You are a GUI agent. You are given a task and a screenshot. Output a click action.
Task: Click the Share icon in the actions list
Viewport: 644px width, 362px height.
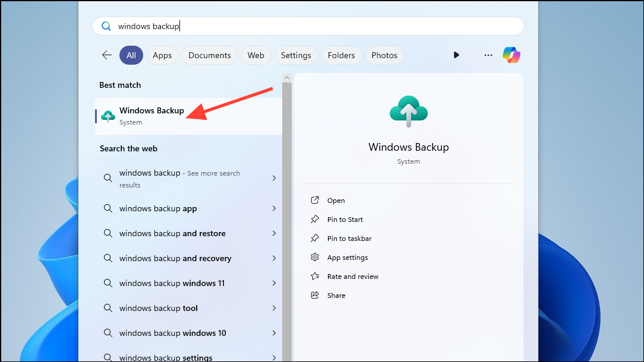click(x=314, y=295)
